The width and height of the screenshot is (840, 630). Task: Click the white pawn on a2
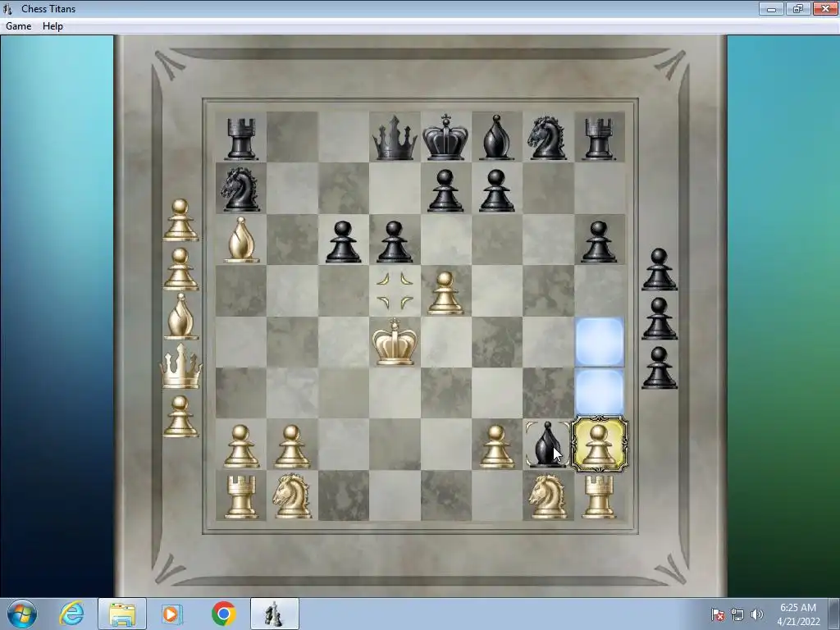point(240,447)
